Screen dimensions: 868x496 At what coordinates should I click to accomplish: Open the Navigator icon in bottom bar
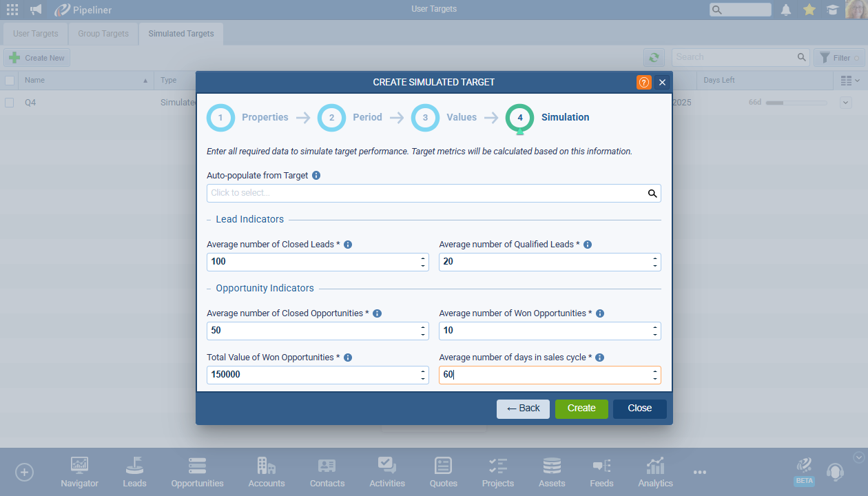click(x=79, y=473)
